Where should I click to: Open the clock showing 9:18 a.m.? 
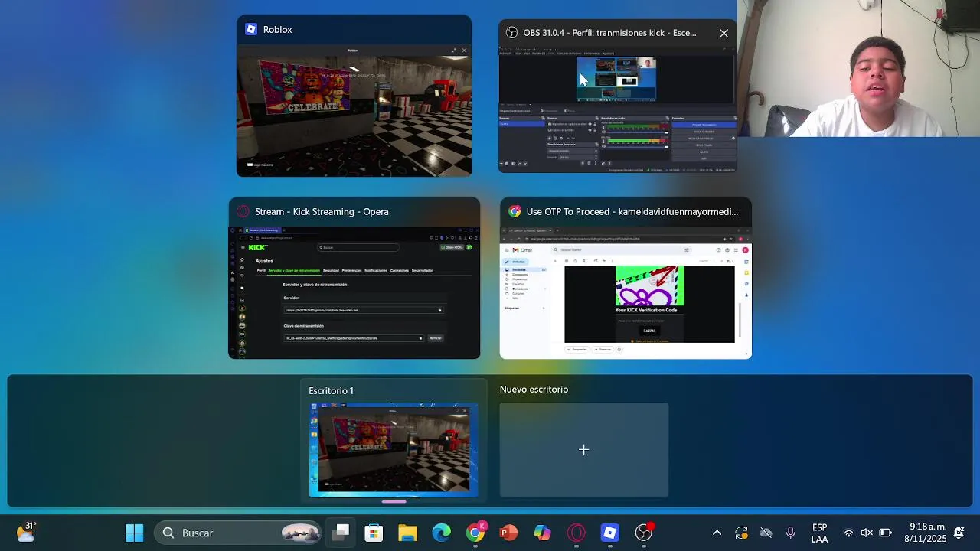pyautogui.click(x=926, y=533)
